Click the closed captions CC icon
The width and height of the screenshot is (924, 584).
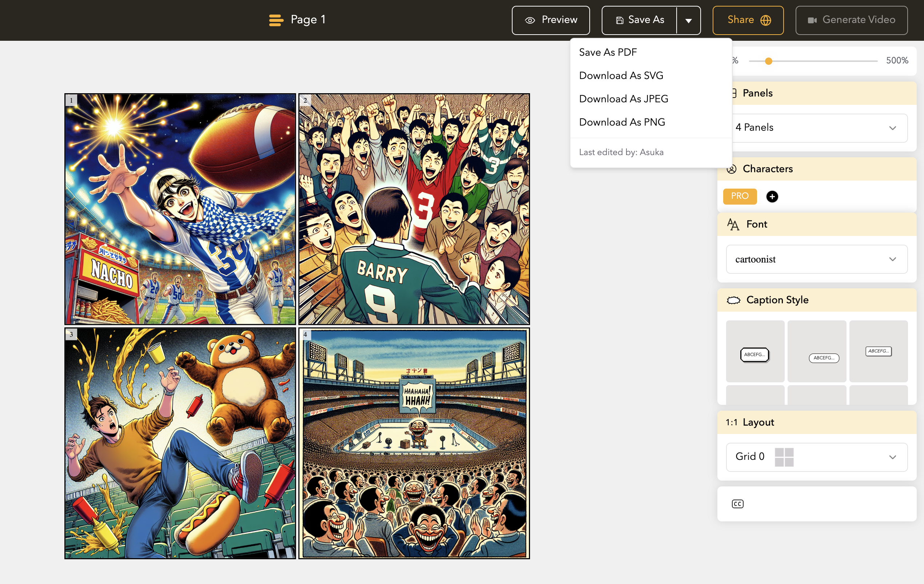click(x=737, y=504)
